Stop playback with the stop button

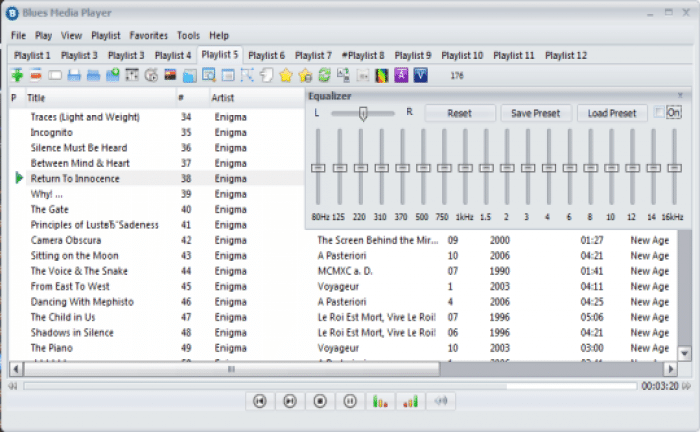click(x=320, y=401)
